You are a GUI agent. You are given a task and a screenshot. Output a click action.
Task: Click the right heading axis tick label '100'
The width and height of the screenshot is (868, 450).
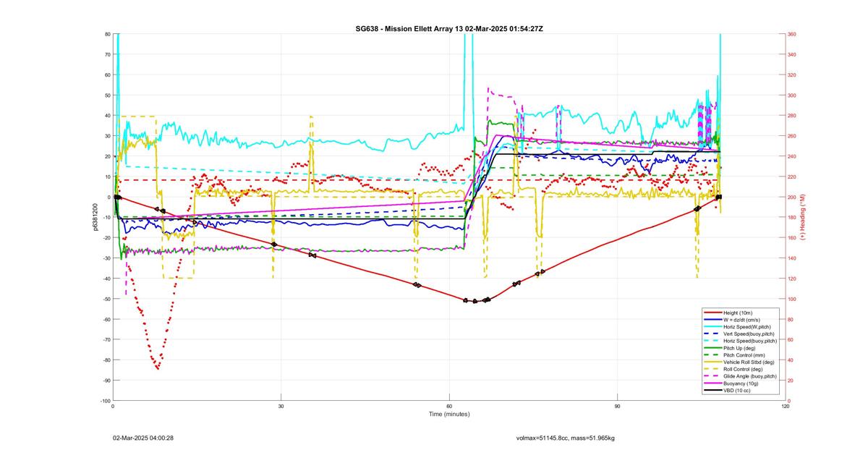pos(792,299)
